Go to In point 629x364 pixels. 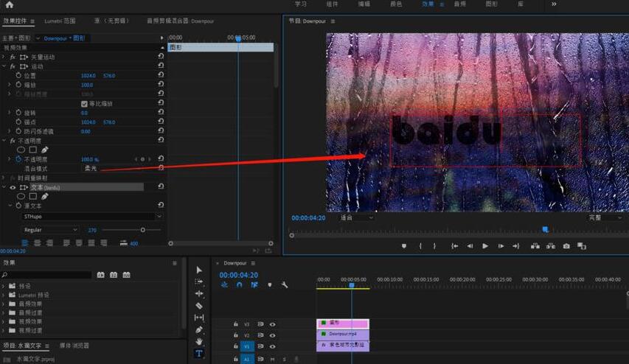click(x=454, y=246)
